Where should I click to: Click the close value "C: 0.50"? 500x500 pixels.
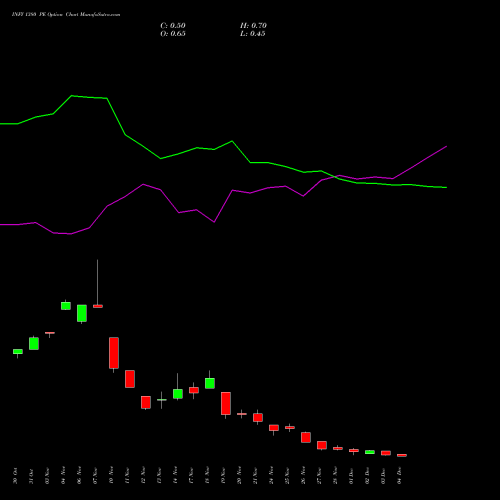coord(173,26)
